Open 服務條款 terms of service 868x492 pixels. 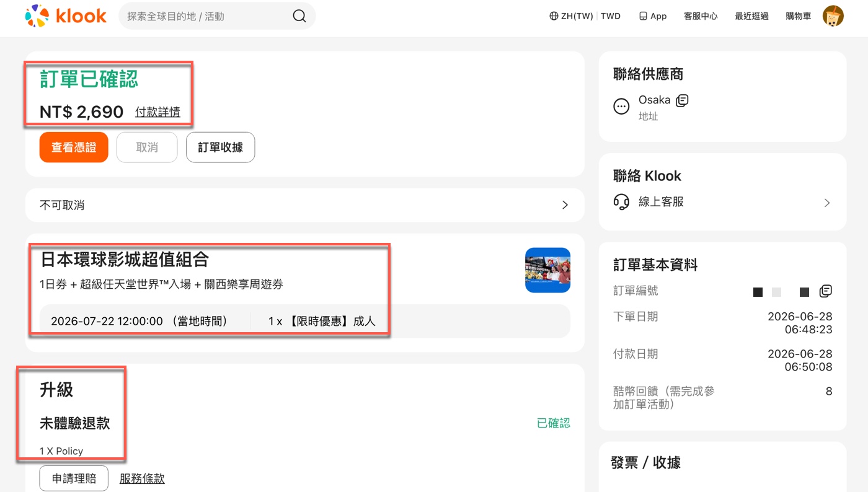pyautogui.click(x=142, y=478)
